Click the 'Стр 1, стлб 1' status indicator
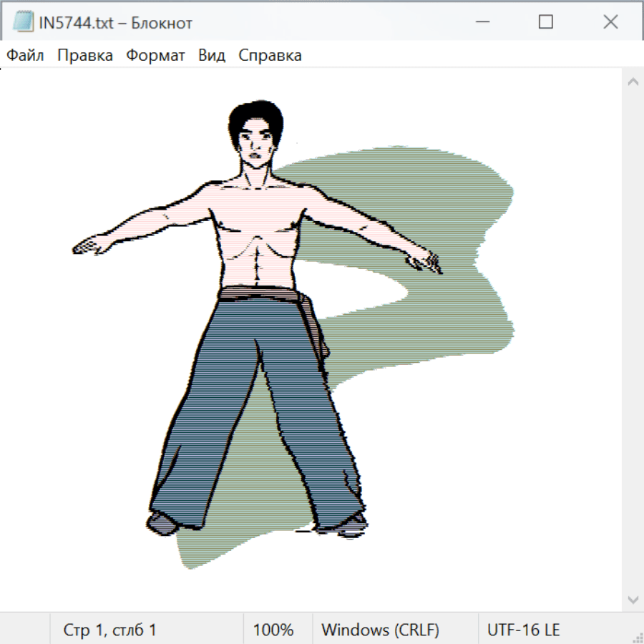Viewport: 644px width, 644px height. [110, 630]
